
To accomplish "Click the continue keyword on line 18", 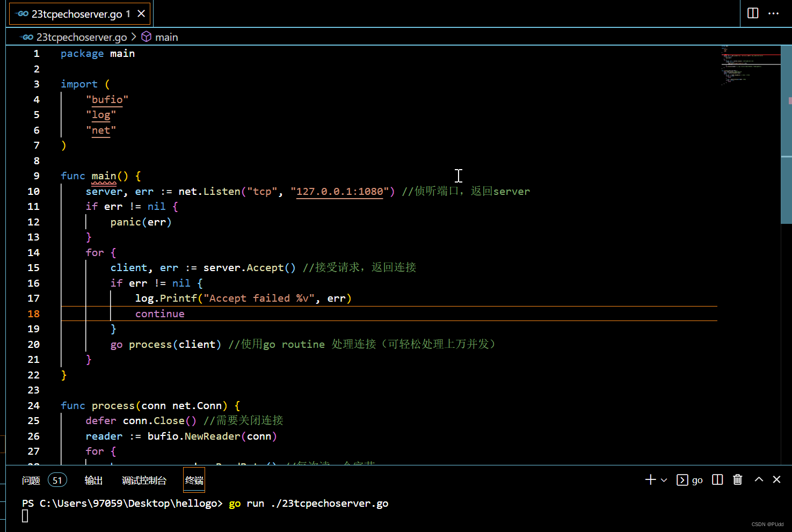I will pyautogui.click(x=160, y=314).
